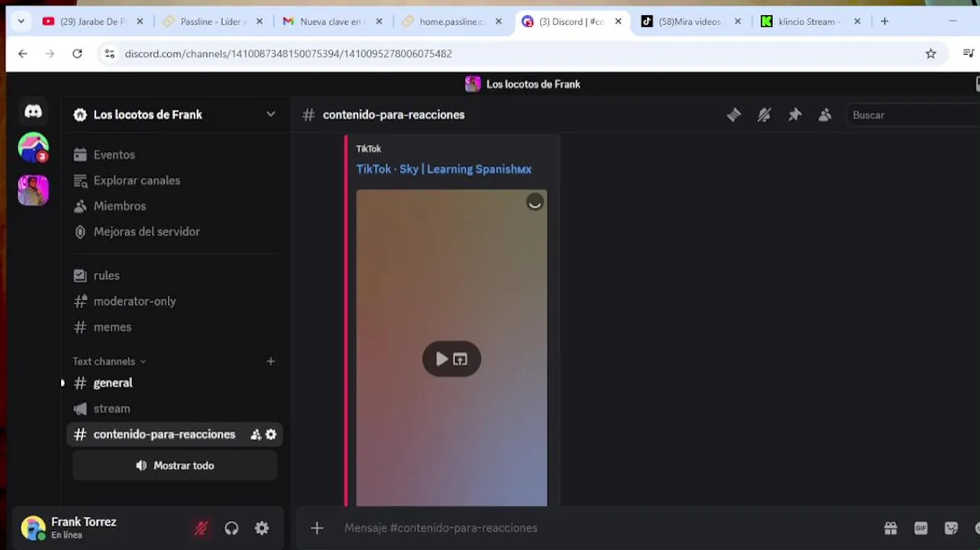Open pinned messages icon

(795, 115)
